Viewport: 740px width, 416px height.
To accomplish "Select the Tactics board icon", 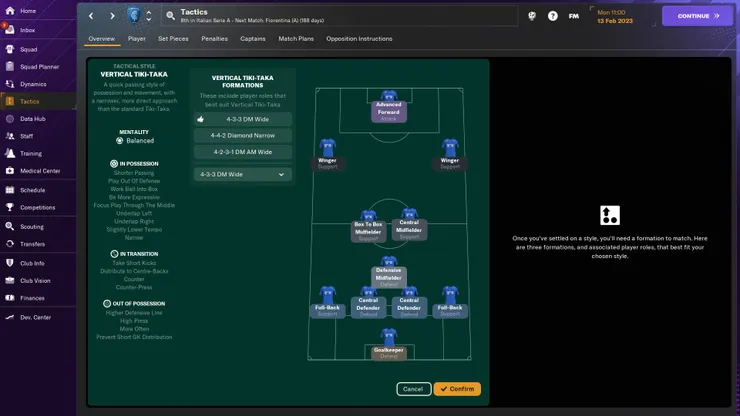I will 10,101.
